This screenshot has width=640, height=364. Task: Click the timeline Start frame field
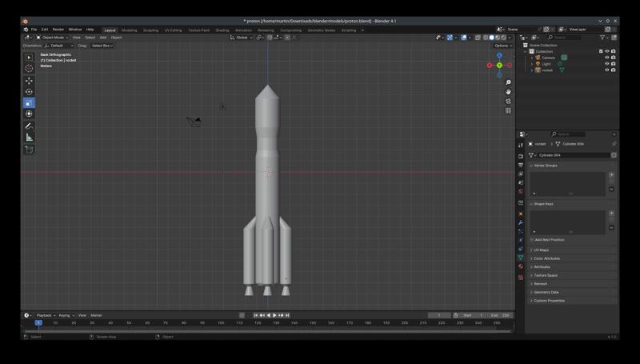coord(474,315)
